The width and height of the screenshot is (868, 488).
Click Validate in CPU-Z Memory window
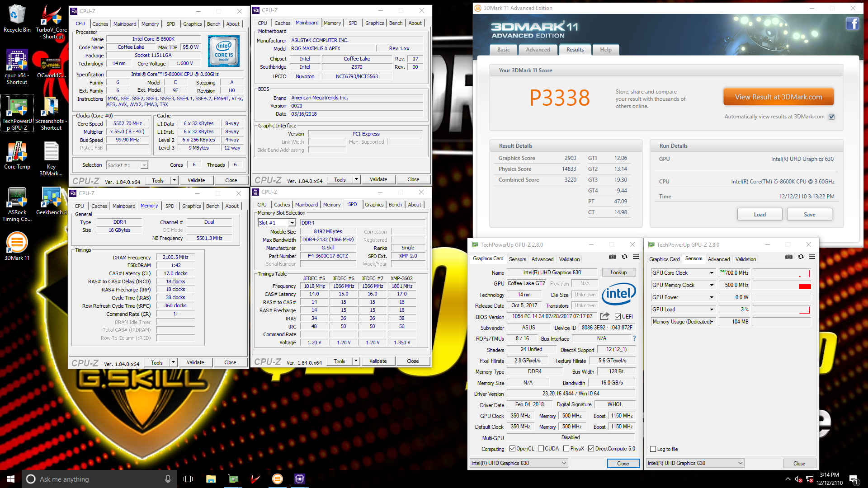pos(195,362)
